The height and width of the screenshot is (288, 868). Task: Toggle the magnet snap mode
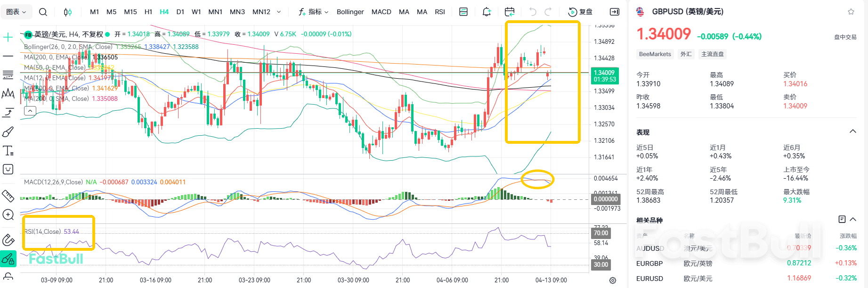coord(8,240)
